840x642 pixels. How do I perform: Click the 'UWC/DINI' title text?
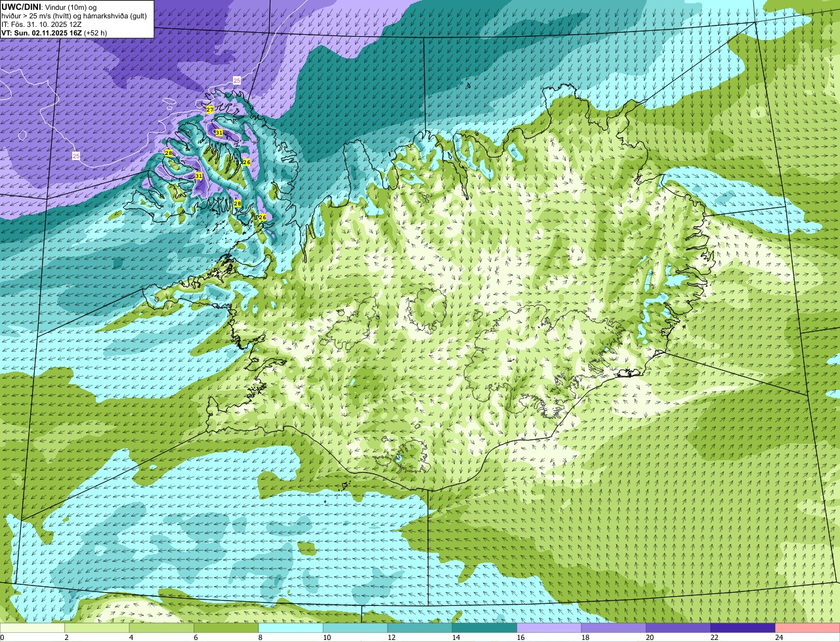[20, 7]
